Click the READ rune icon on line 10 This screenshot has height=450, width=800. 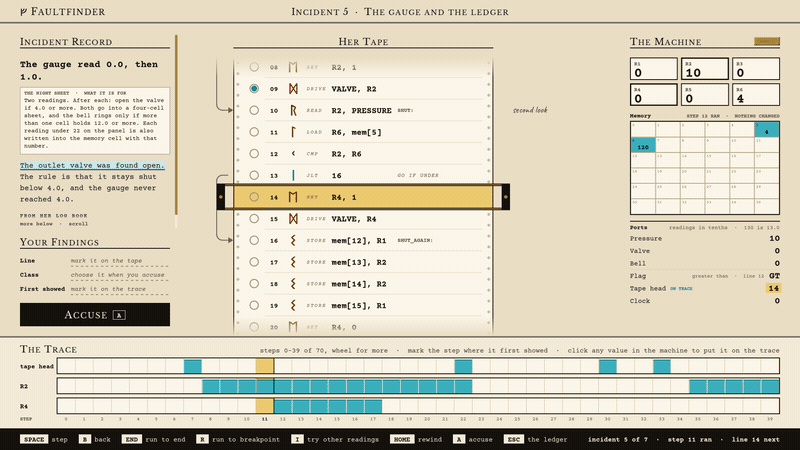point(293,110)
